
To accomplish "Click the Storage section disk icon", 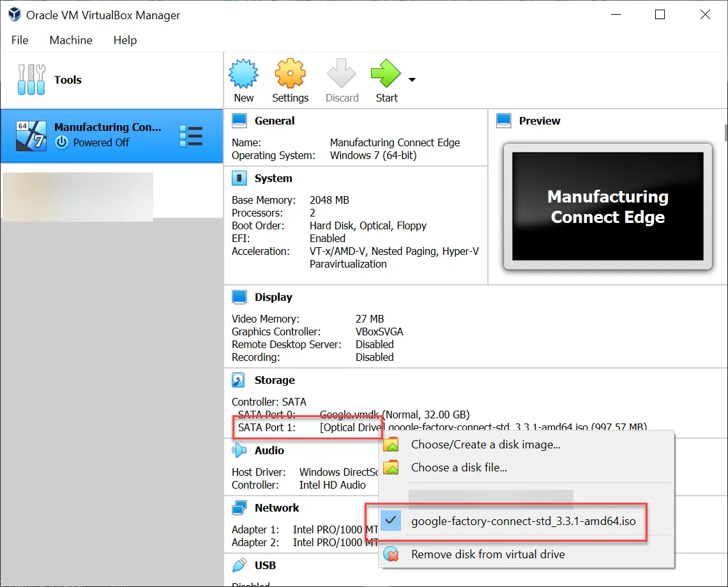I will (x=238, y=380).
